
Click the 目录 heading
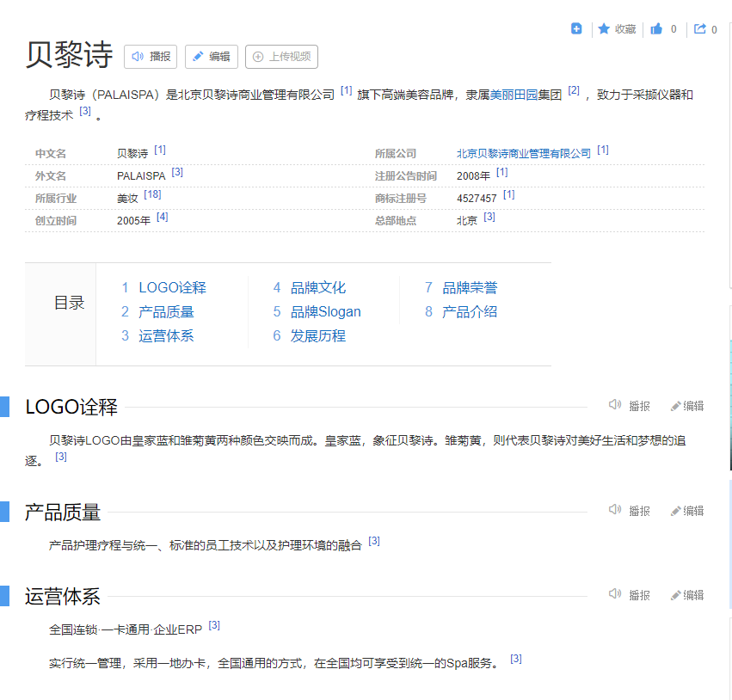click(69, 303)
